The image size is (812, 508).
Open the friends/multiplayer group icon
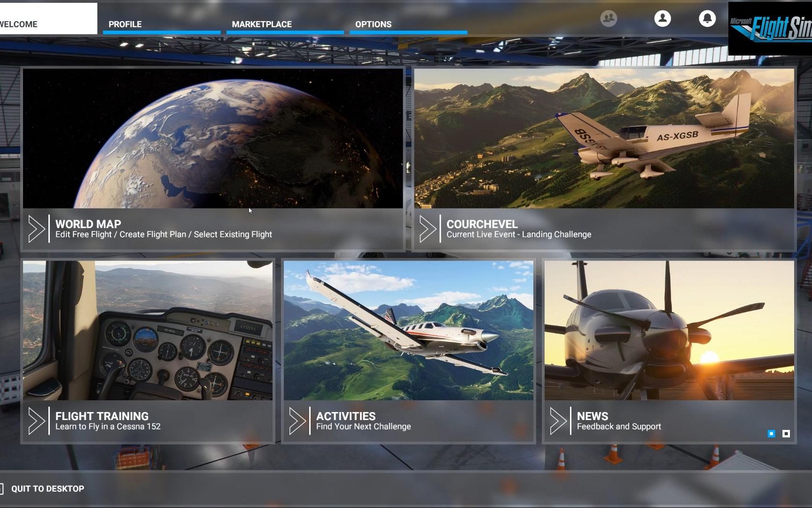click(x=609, y=18)
